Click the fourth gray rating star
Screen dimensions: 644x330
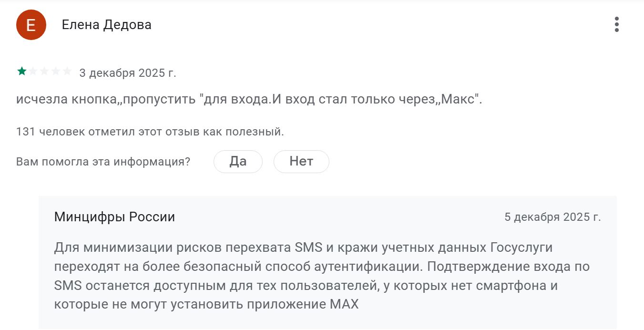[x=56, y=72]
